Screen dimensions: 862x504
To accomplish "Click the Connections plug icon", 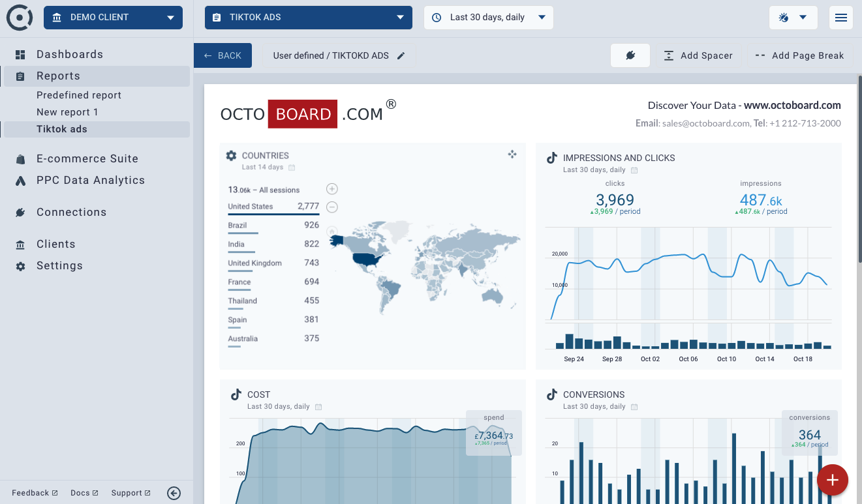I will click(20, 213).
